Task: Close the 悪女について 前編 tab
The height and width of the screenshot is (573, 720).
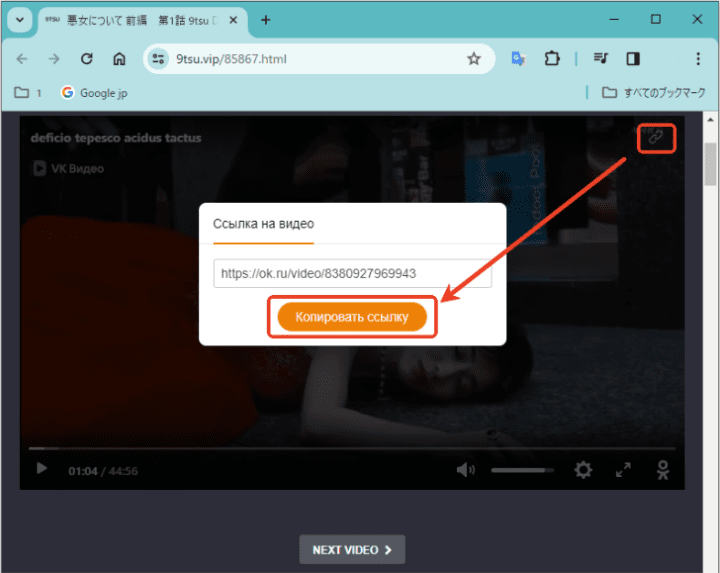Action: (x=233, y=20)
